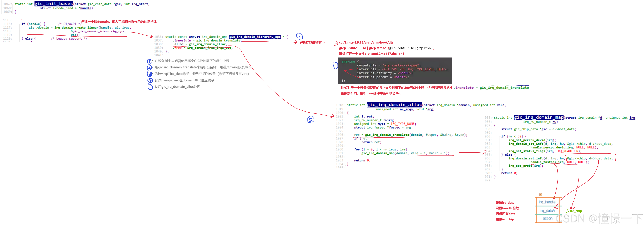This screenshot has width=644, height=228.
Task: Click 'return 0;' on line 1033
Action: pos(362,161)
